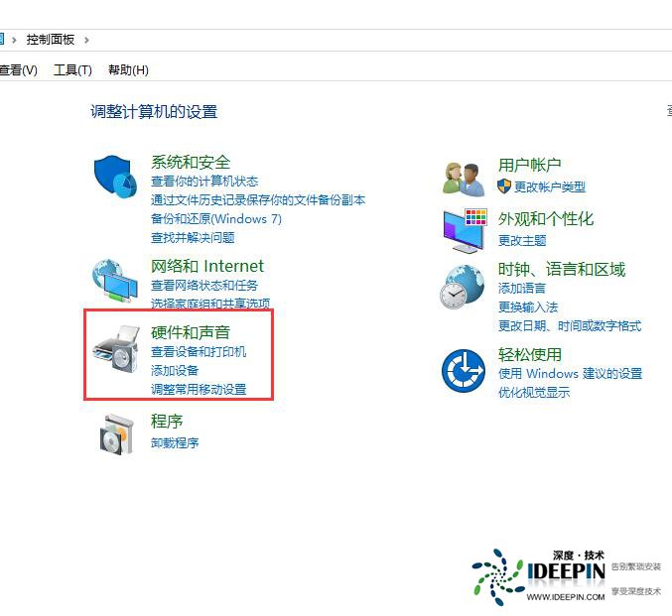Click 添加设备 link

(175, 371)
